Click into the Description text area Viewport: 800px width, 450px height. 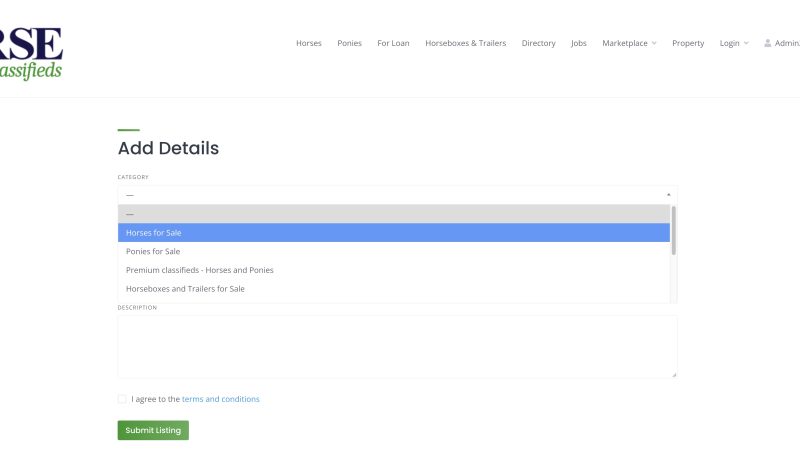point(397,347)
